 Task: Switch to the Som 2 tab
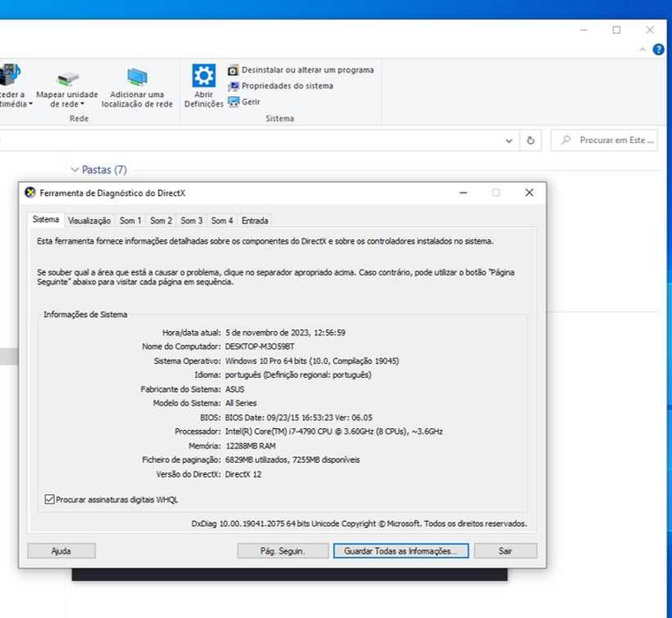click(x=161, y=221)
